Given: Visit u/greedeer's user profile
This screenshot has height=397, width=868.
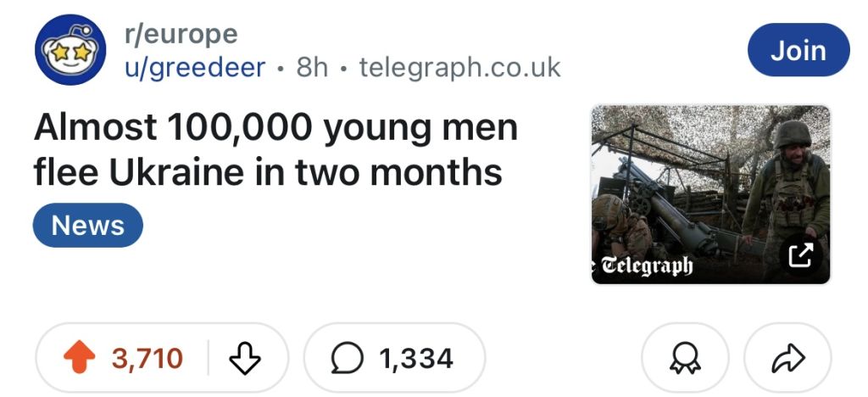Looking at the screenshot, I should (195, 67).
